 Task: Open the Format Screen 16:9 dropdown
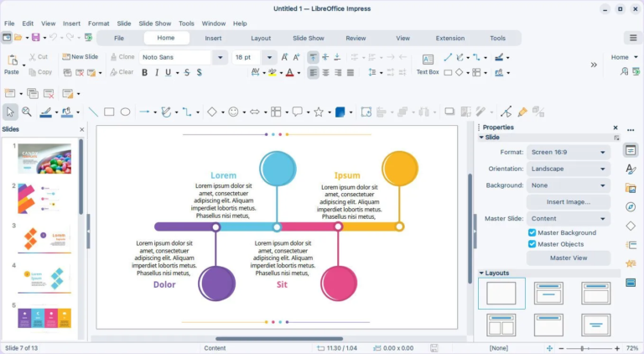[x=569, y=152]
